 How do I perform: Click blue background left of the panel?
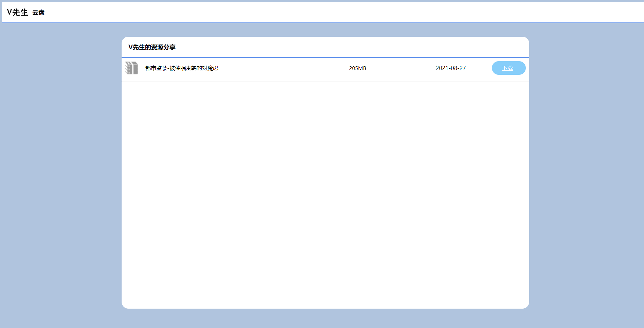(x=61, y=170)
